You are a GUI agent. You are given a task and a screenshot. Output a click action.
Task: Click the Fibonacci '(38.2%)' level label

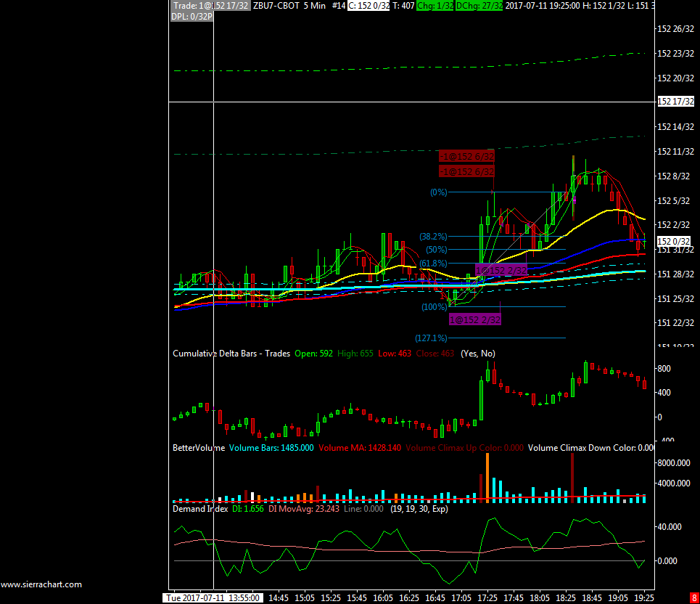[433, 237]
